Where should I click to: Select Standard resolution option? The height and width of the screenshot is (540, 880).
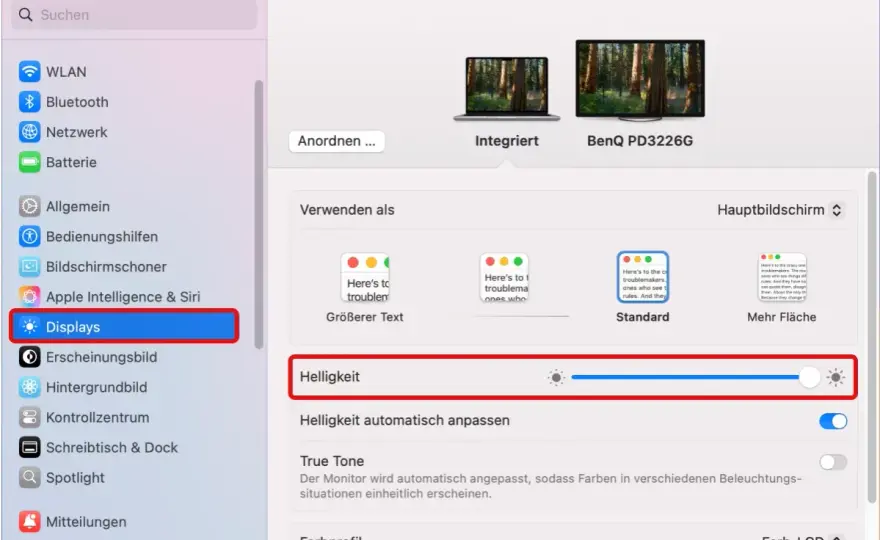pos(643,288)
